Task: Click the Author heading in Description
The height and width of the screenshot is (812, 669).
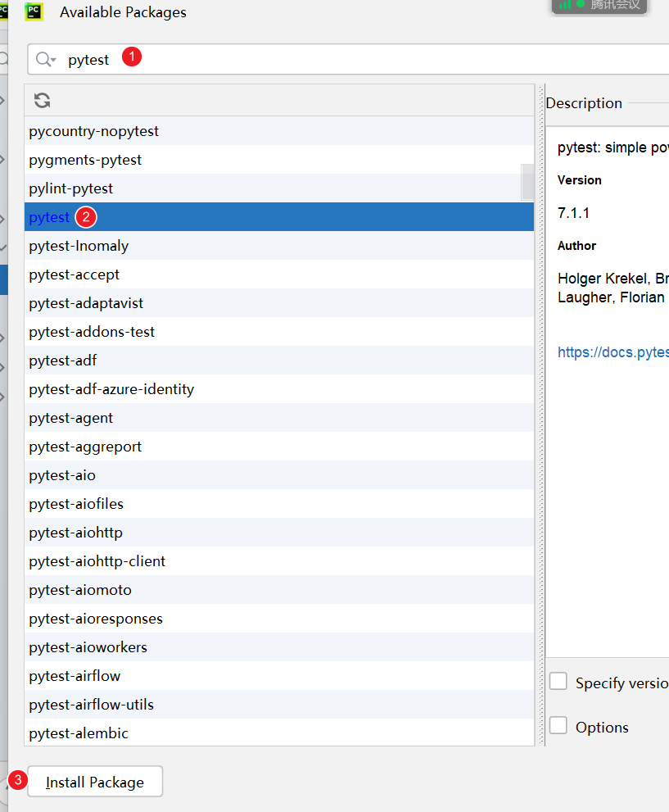Action: [x=577, y=246]
